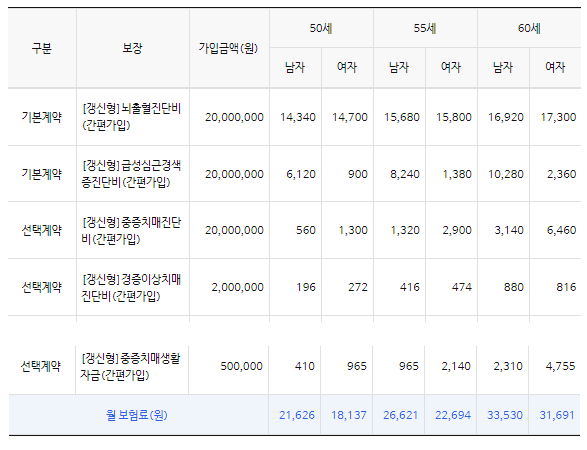Click the 10,280 premium value
This screenshot has width=587, height=450.
pos(506,174)
